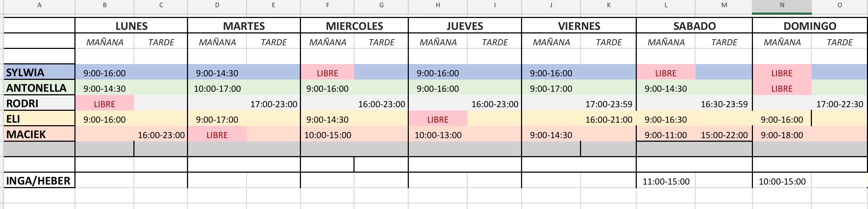Select Eli's LIBRE cell under JUEVES
Screen dimensions: 868x209
438,119
